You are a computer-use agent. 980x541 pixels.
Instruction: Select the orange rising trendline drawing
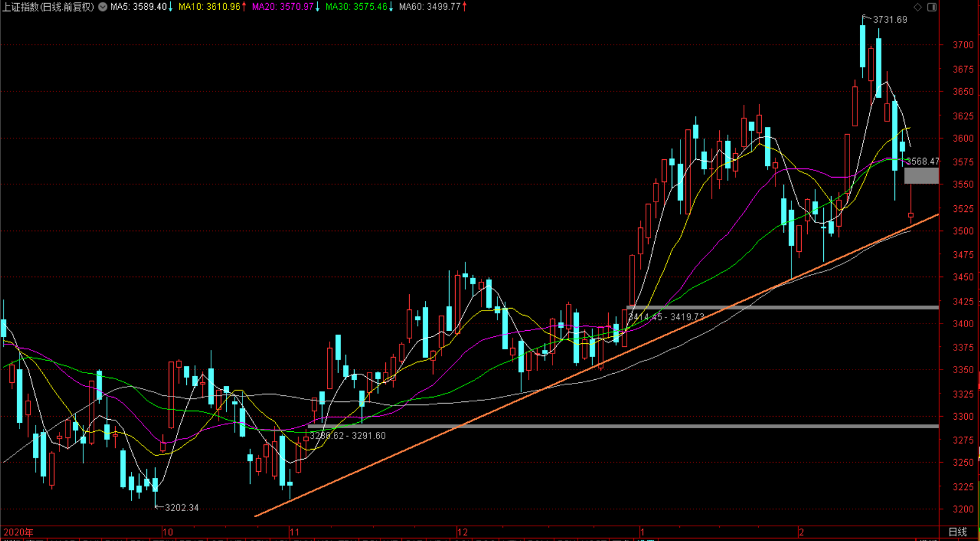click(x=597, y=365)
